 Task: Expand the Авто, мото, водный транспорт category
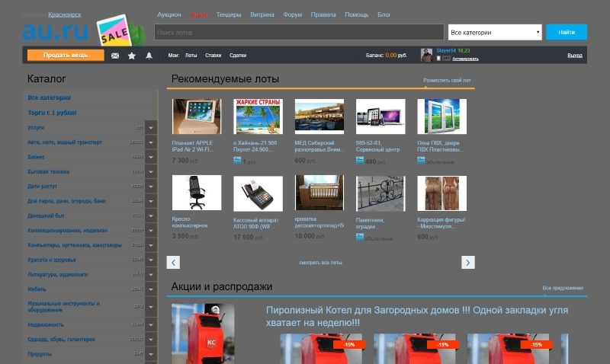click(151, 142)
